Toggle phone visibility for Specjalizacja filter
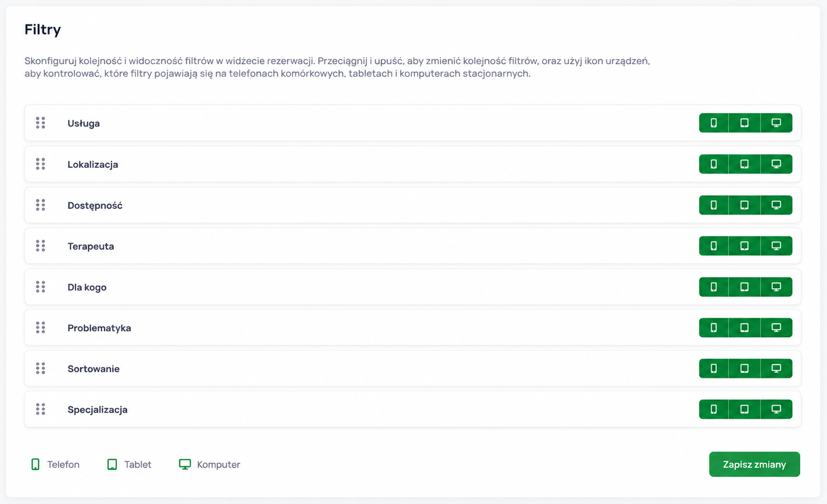The image size is (827, 504). click(x=714, y=409)
